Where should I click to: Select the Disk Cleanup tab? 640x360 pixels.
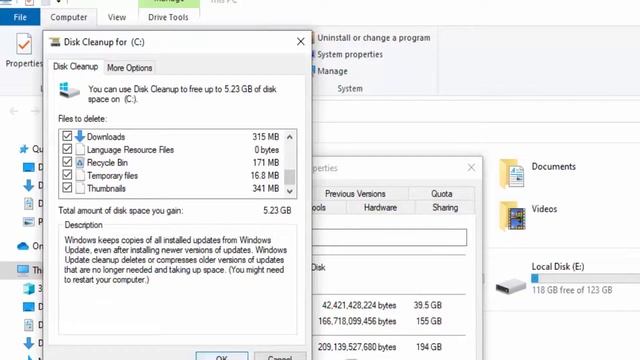click(x=76, y=67)
